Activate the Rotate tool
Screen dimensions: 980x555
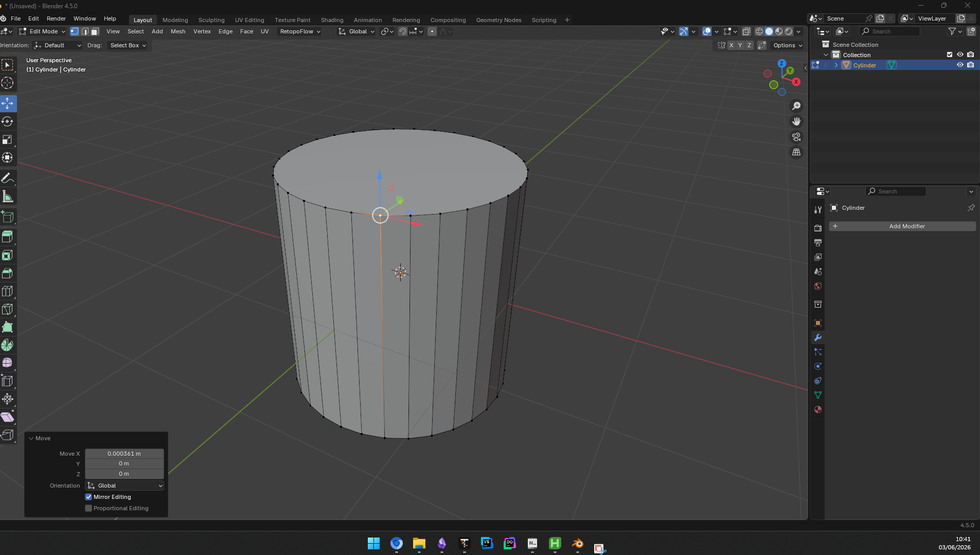[x=8, y=121]
